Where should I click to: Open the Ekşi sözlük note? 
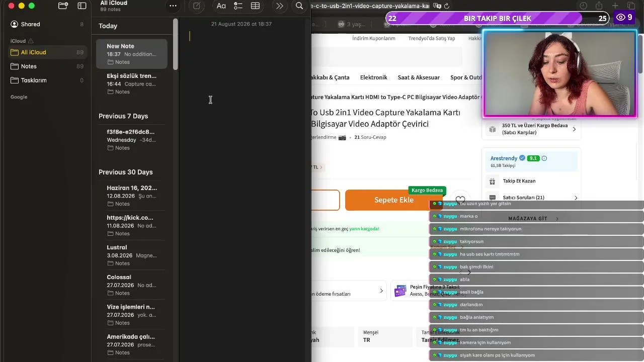tap(132, 83)
